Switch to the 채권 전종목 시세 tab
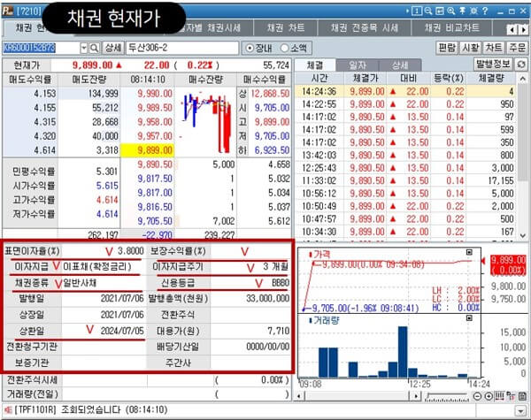Screen dimensions: 531x420 [365, 27]
